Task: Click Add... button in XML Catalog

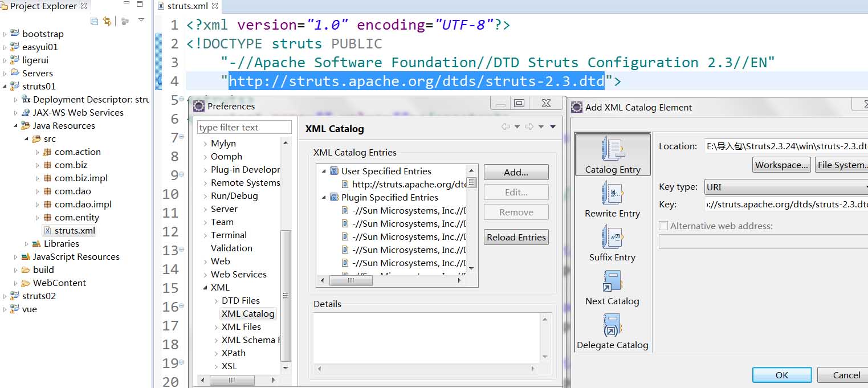Action: click(x=516, y=172)
